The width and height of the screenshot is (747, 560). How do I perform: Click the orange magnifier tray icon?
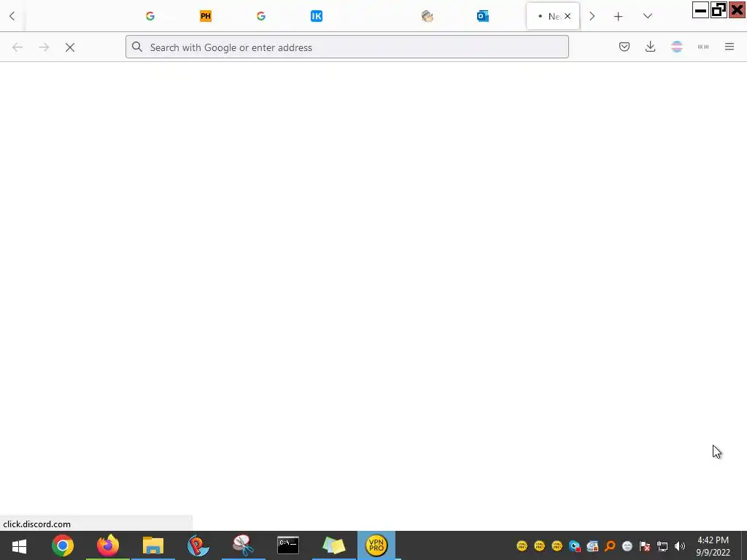tap(610, 546)
